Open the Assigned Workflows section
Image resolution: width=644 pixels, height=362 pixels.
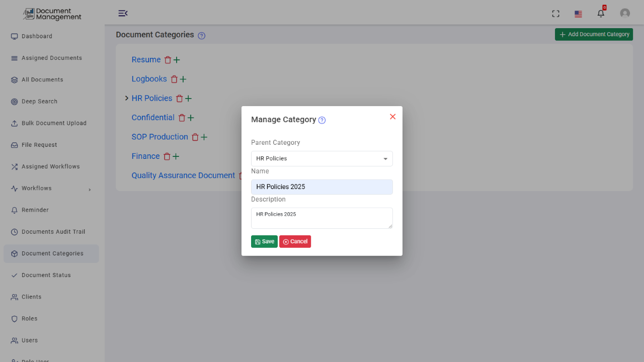[x=49, y=166]
